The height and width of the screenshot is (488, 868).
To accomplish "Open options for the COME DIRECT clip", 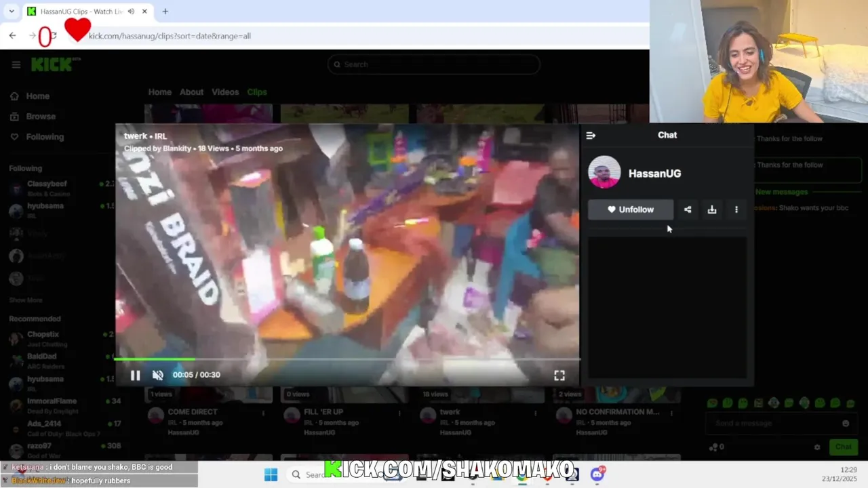I will click(x=263, y=413).
